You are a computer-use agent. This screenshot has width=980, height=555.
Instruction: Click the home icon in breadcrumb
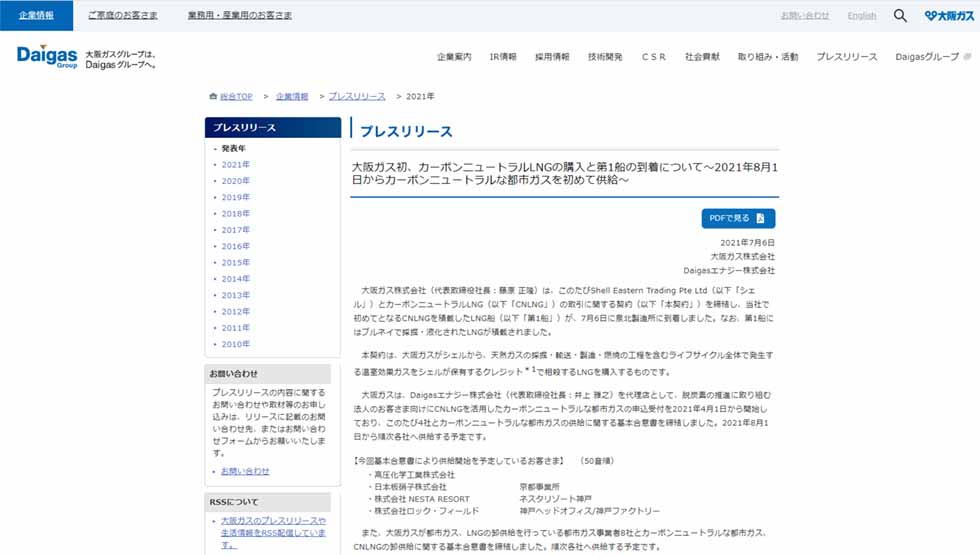coord(213,96)
